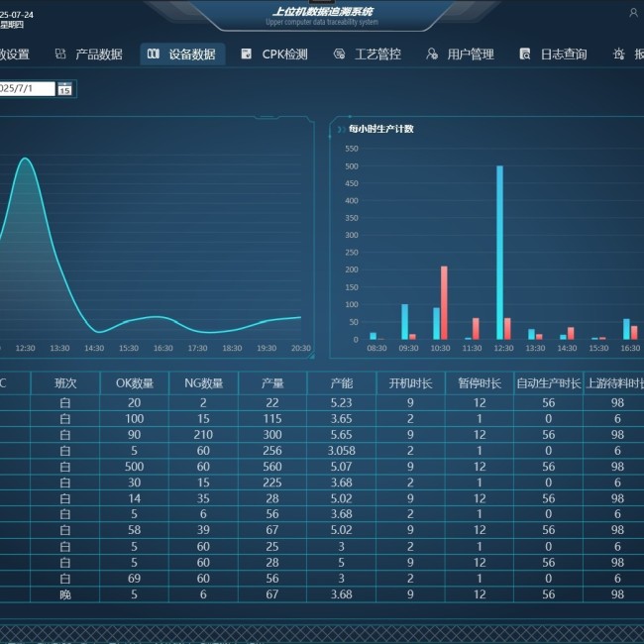Click the 12:30 blue bar in hourly chart
This screenshot has width=644, height=644.
499,253
